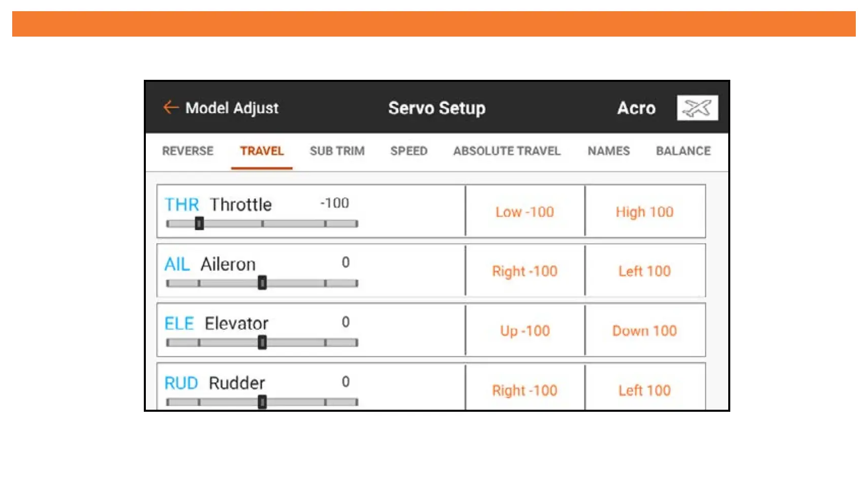Tap the elevator Down 100 value

tap(644, 331)
